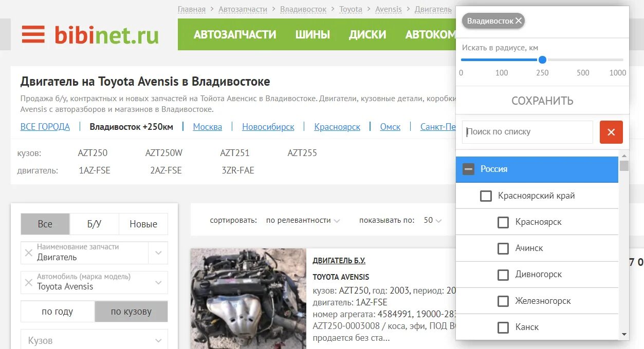Check the Канск checkbox
The height and width of the screenshot is (349, 644).
pyautogui.click(x=503, y=327)
